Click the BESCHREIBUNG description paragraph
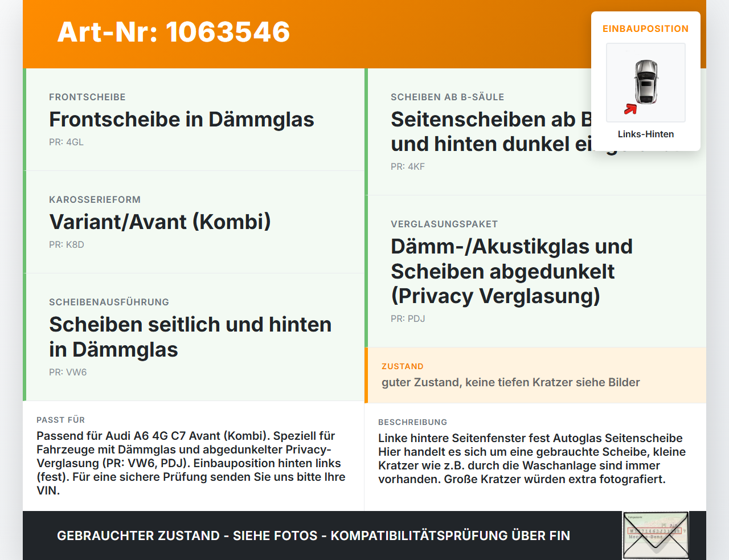The height and width of the screenshot is (560, 729). (x=532, y=459)
